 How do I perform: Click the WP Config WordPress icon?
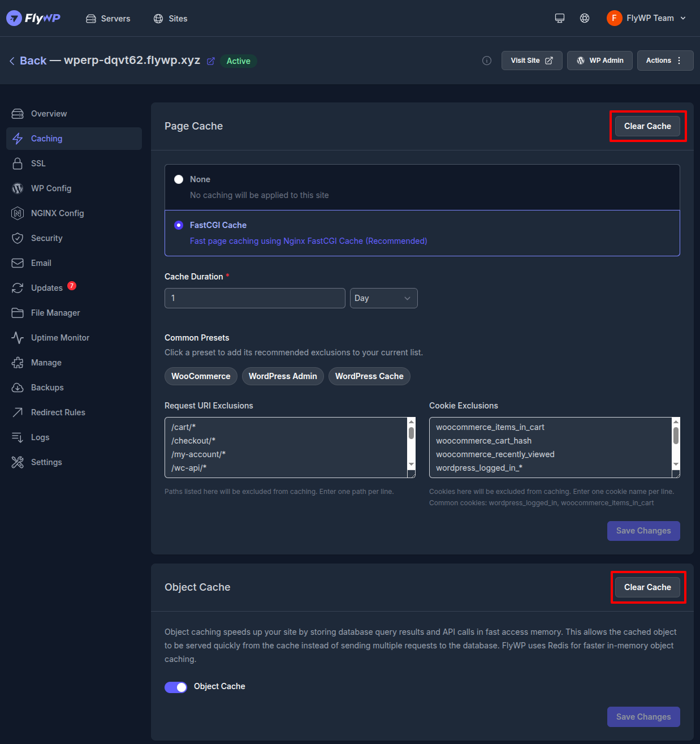click(x=18, y=188)
